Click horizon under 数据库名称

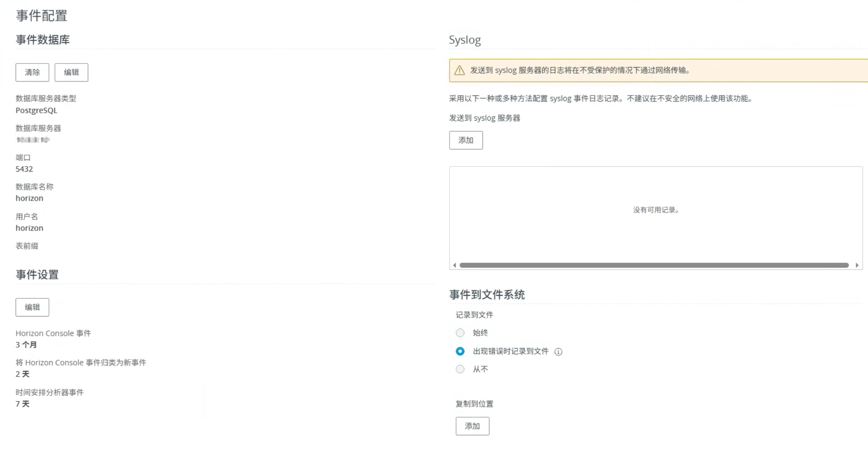[29, 198]
